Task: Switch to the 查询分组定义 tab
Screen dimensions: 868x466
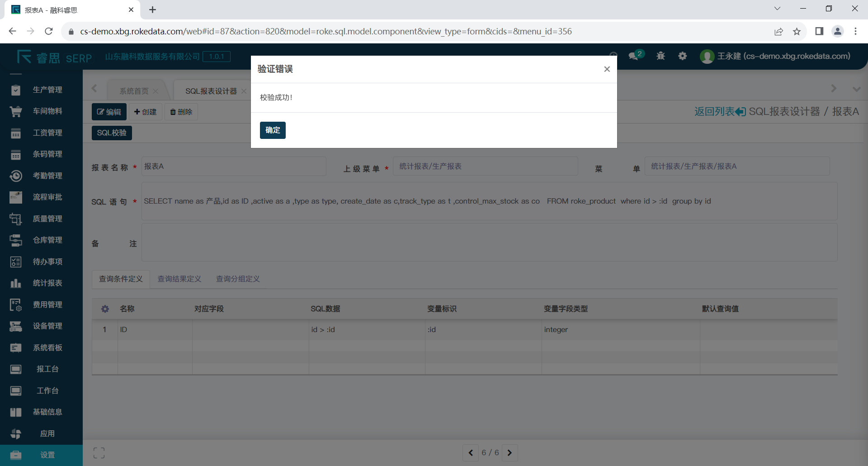Action: (238, 279)
